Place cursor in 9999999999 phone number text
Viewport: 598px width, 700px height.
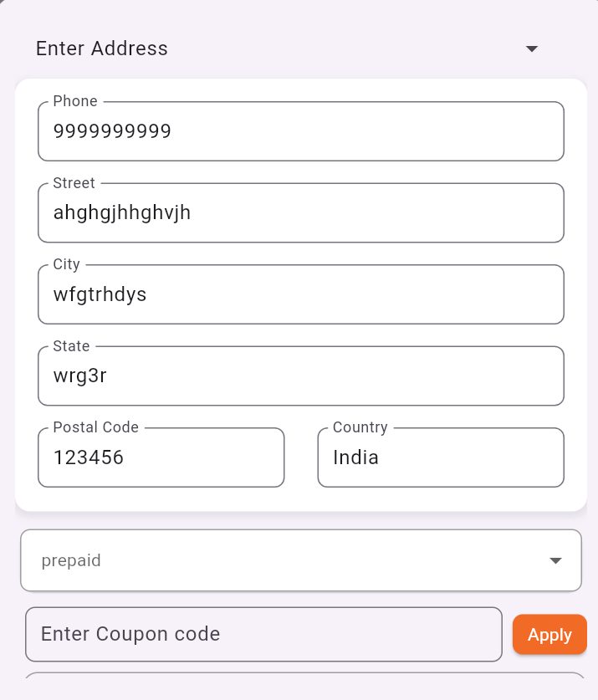(x=112, y=131)
